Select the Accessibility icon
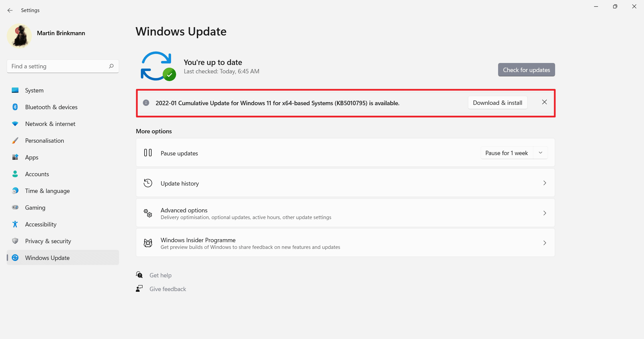Image resolution: width=644 pixels, height=339 pixels. pos(15,224)
